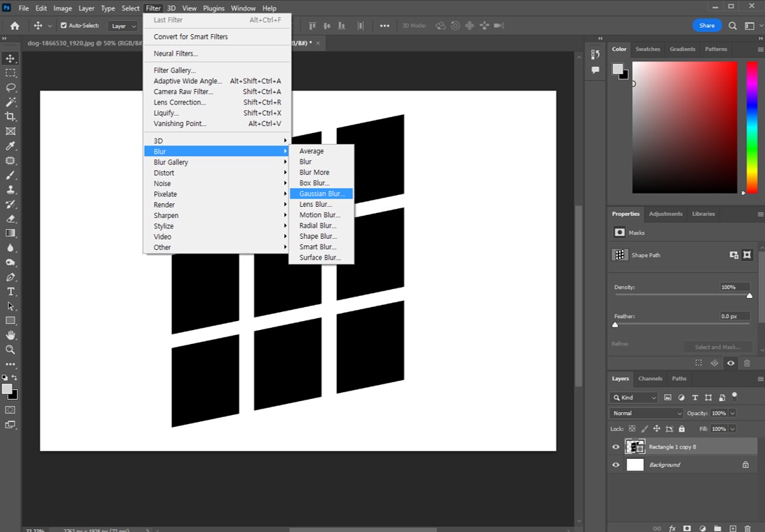This screenshot has width=765, height=532.
Task: Hide the Background layer
Action: [616, 464]
